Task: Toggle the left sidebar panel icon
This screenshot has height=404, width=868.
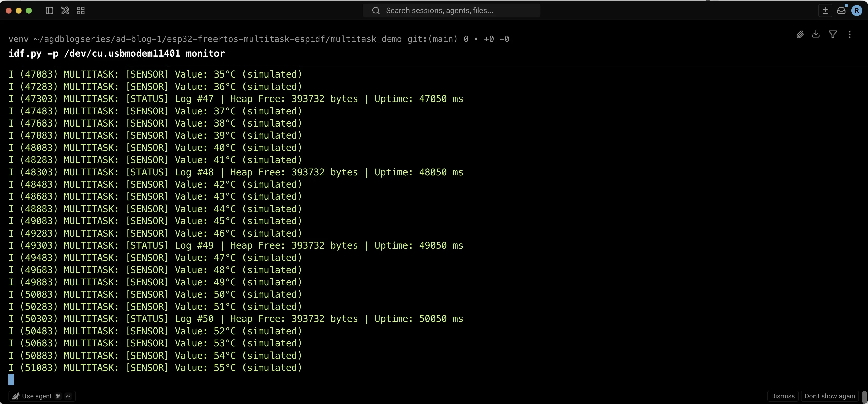Action: [49, 10]
